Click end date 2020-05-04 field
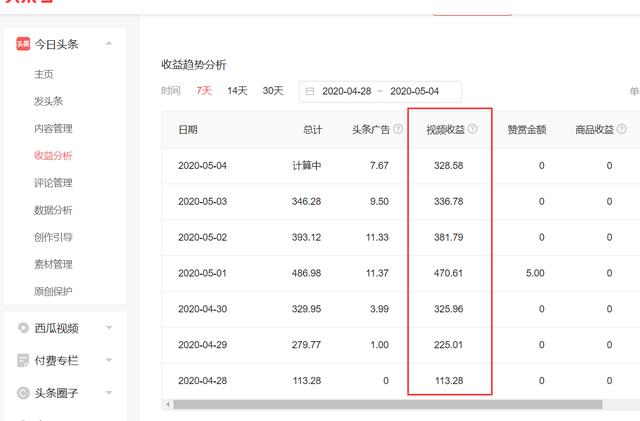The width and height of the screenshot is (640, 421). point(414,91)
